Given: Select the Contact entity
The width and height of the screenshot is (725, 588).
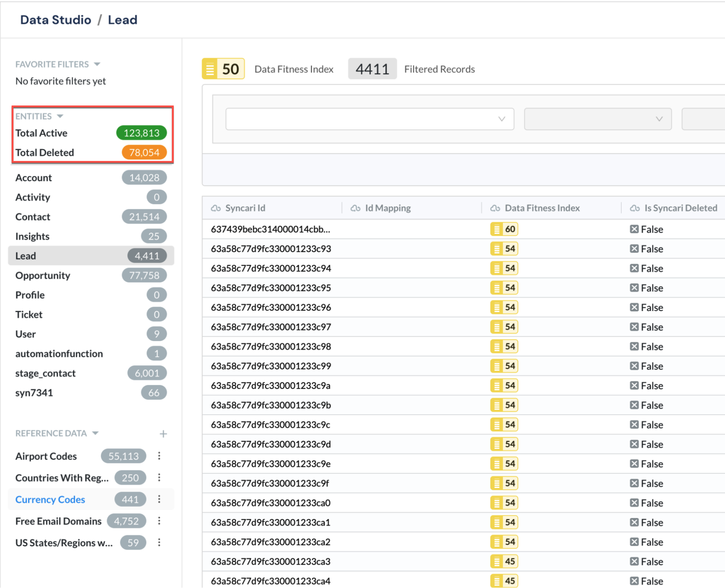Looking at the screenshot, I should (91, 217).
